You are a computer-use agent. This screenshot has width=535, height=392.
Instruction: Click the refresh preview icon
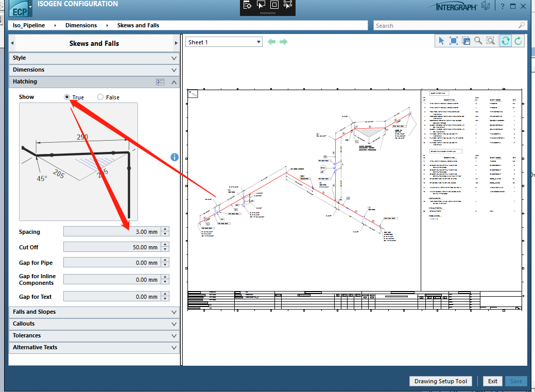coord(518,41)
